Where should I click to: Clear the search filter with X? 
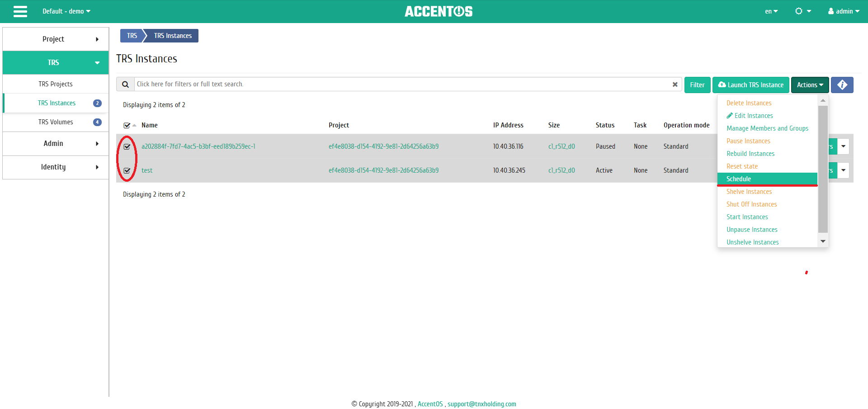coord(675,85)
